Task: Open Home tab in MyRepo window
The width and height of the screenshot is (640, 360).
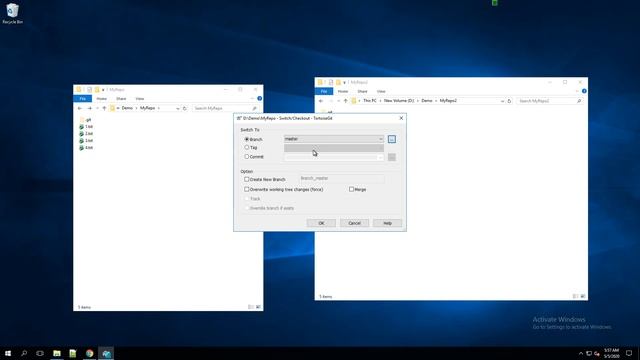Action: click(x=101, y=99)
